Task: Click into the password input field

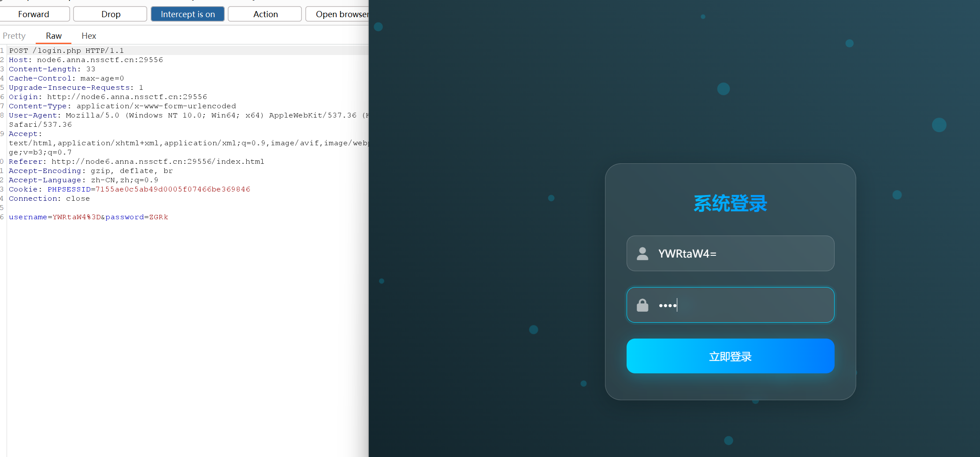Action: tap(749, 305)
